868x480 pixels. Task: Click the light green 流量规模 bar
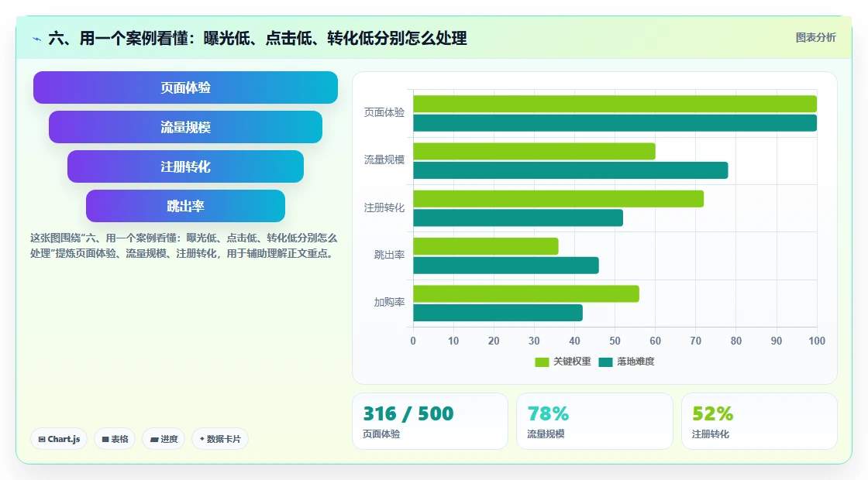[534, 152]
